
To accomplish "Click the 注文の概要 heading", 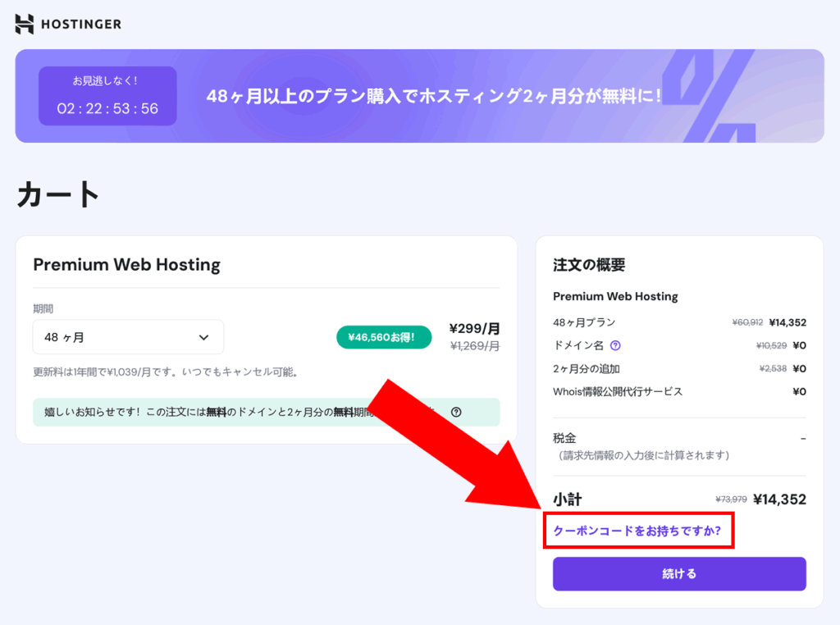I will [x=589, y=265].
